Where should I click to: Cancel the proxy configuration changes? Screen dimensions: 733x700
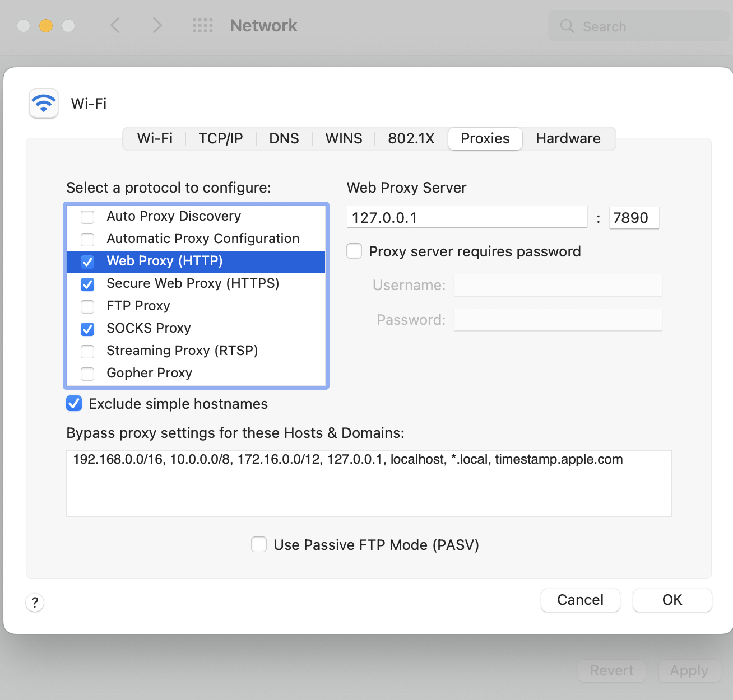click(580, 600)
